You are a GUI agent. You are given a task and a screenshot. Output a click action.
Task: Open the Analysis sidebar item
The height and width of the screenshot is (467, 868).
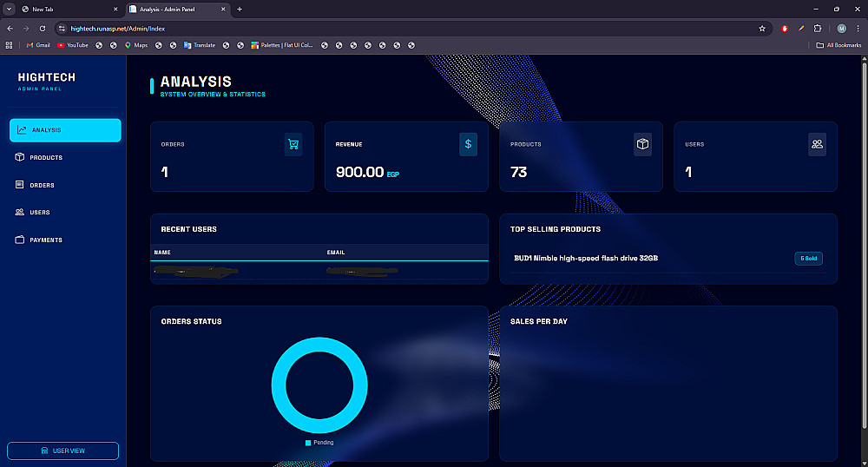(x=65, y=130)
